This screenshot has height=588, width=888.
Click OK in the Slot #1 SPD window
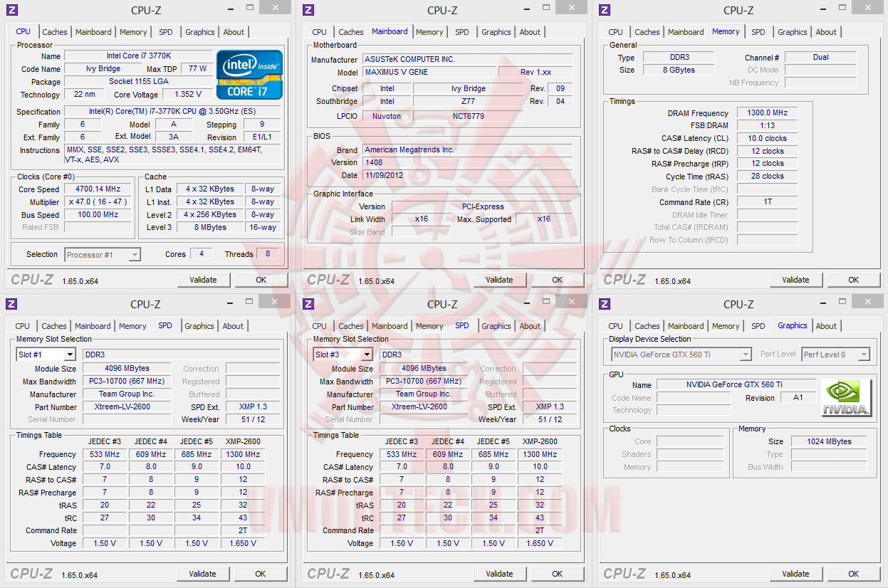(x=261, y=574)
